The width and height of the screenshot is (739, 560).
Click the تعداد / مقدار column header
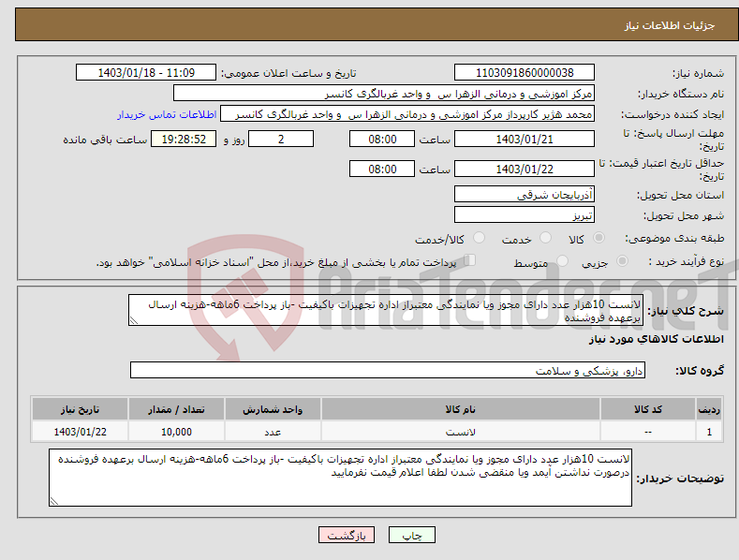176,409
